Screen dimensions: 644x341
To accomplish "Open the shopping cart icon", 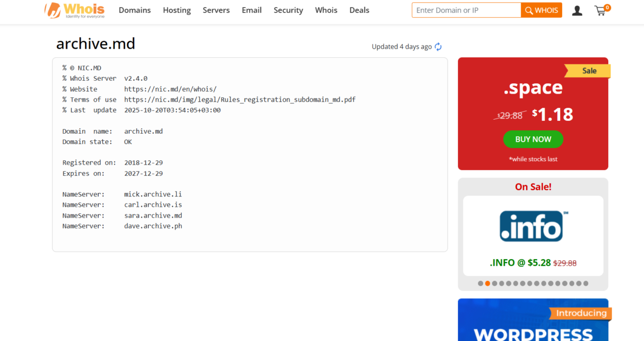I will click(602, 10).
